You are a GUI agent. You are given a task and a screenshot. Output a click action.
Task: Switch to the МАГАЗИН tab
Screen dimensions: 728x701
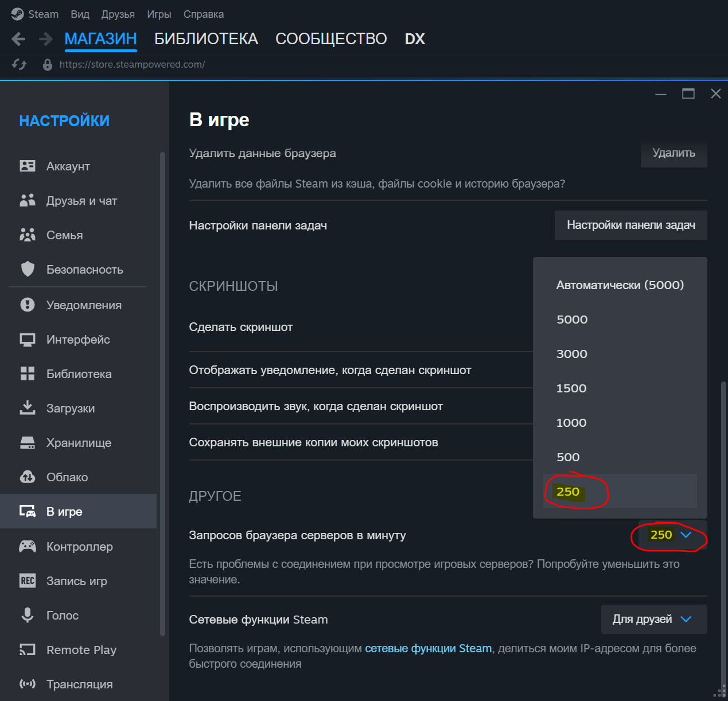(x=100, y=39)
